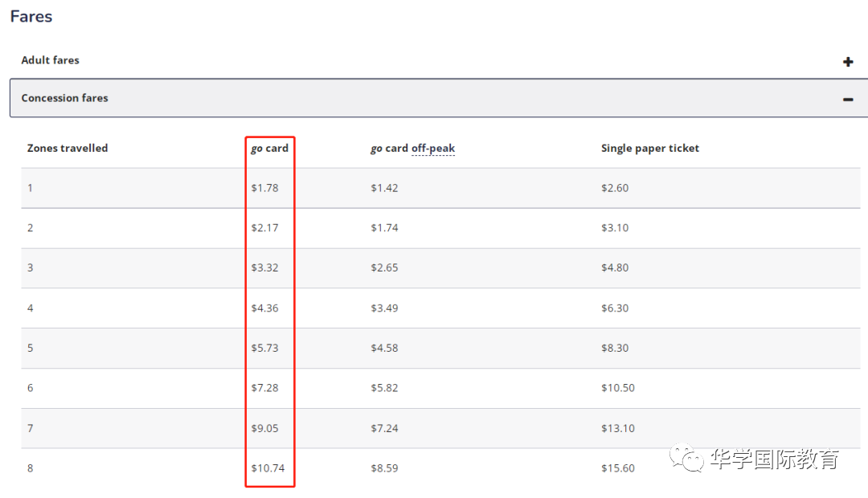868x498 pixels.
Task: Click the 华学国际教育 watermark text
Action: tap(775, 459)
